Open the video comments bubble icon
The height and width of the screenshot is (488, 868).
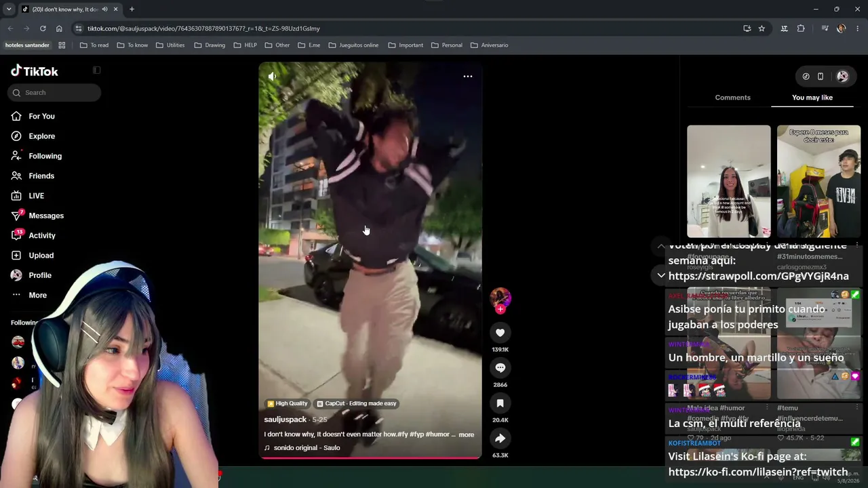point(500,368)
